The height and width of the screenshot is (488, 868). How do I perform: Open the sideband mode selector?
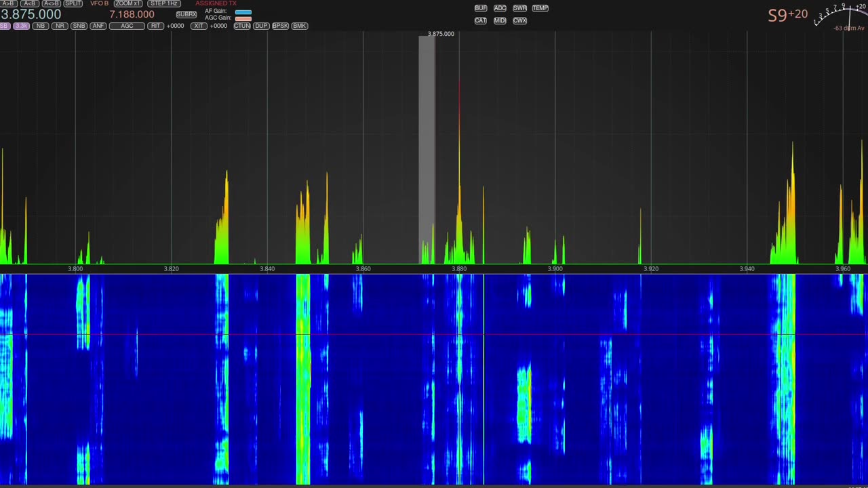[5, 26]
